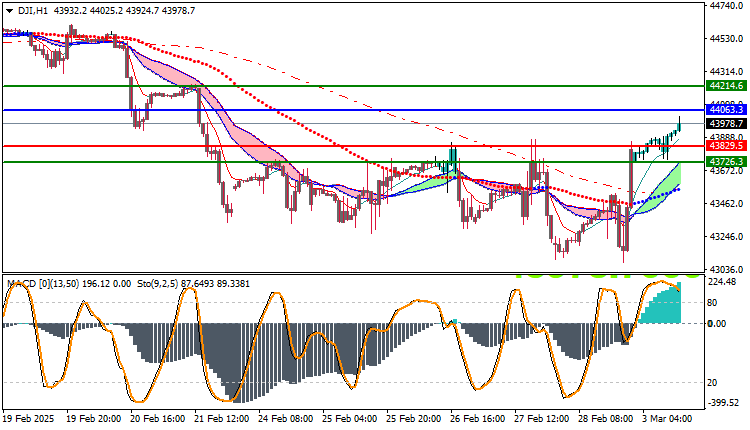
Task: Click the 21 Feb 12:00 time label
Action: 222,419
